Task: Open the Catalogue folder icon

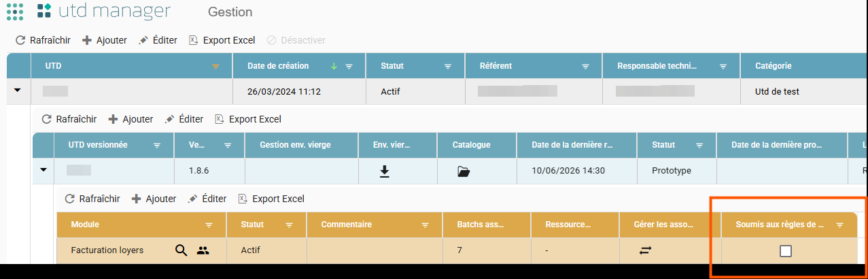Action: click(464, 171)
